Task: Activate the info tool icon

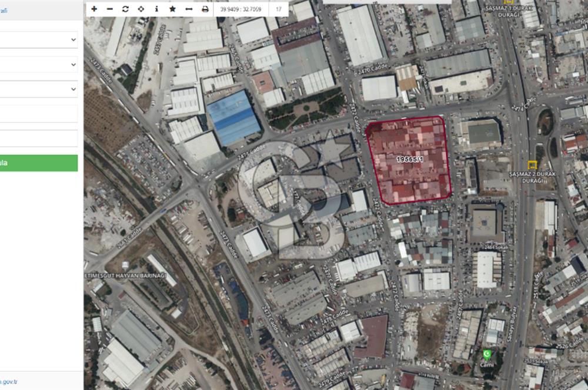Action: pos(156,9)
